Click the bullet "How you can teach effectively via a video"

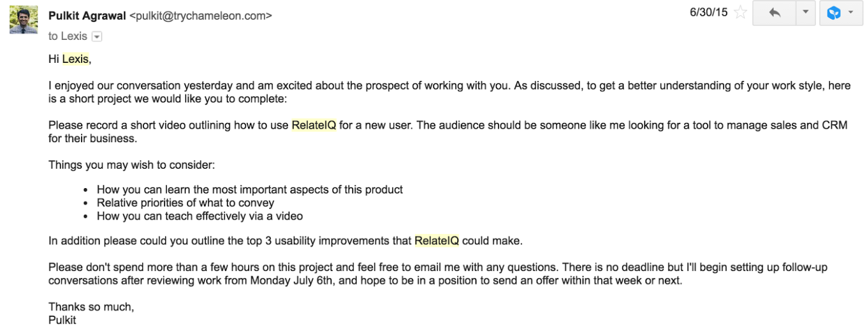click(200, 216)
